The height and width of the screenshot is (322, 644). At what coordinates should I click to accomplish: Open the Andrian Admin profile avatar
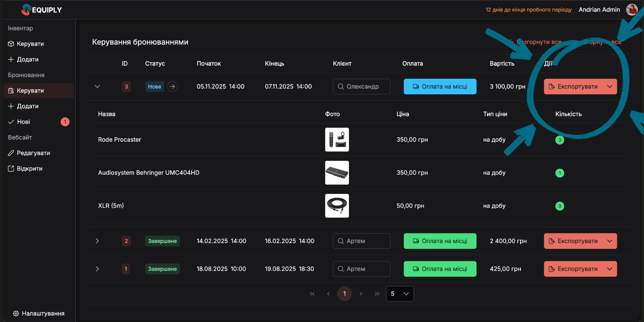point(632,10)
